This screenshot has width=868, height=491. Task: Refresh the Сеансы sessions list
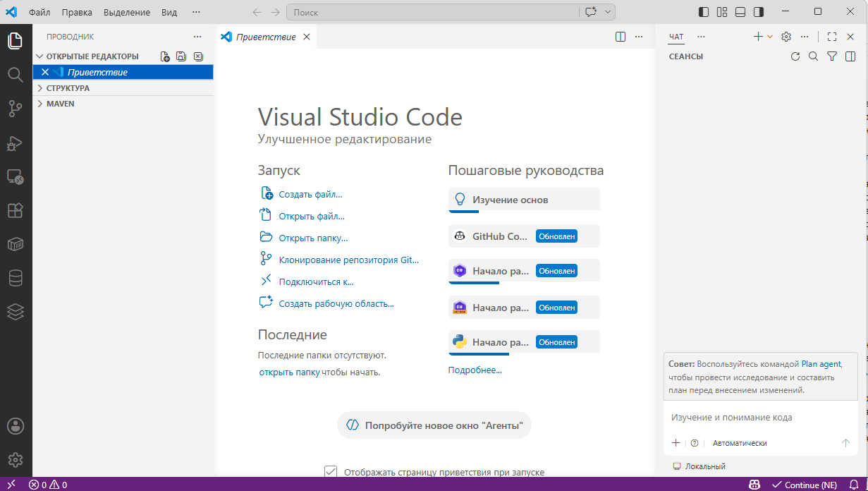pos(795,56)
